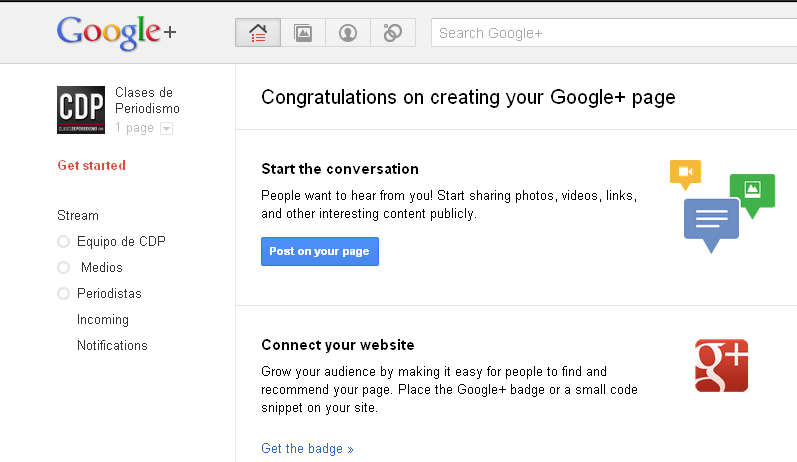797x462 pixels.
Task: Follow the Get the badge link
Action: coord(307,448)
